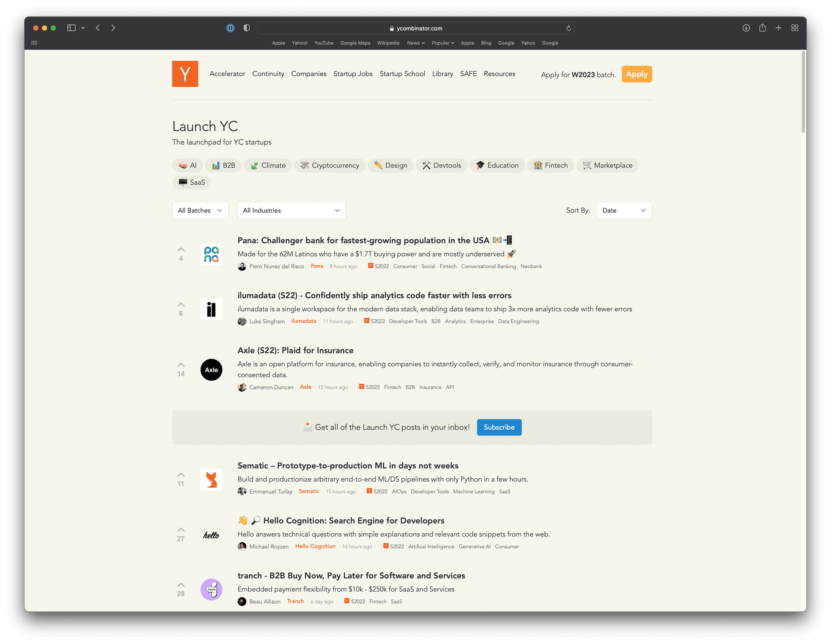
Task: Reload the page in address bar
Action: pyautogui.click(x=568, y=28)
